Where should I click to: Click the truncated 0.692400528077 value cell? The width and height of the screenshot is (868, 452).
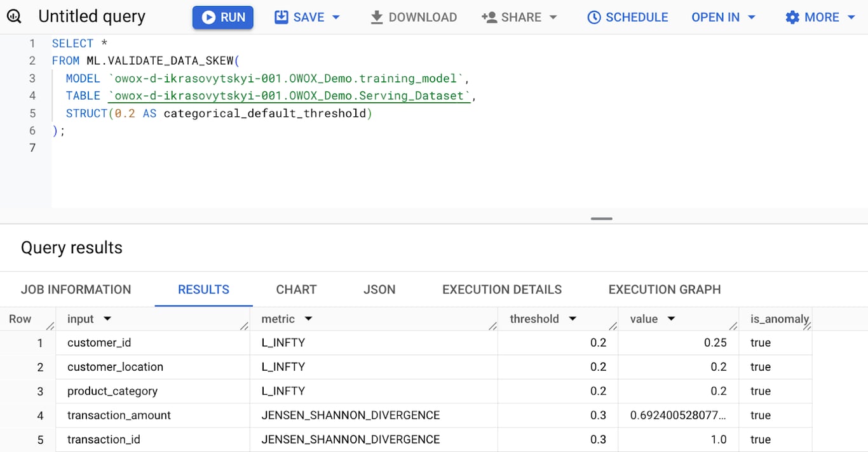click(679, 415)
